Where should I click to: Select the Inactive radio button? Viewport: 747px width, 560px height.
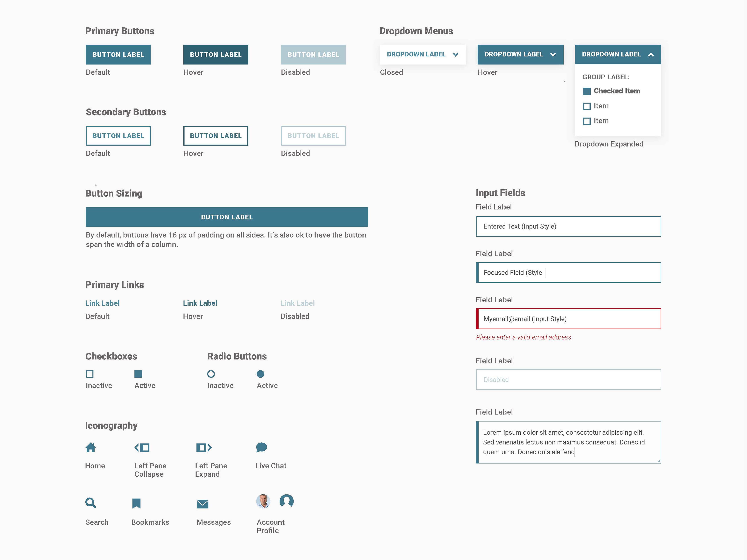point(211,374)
